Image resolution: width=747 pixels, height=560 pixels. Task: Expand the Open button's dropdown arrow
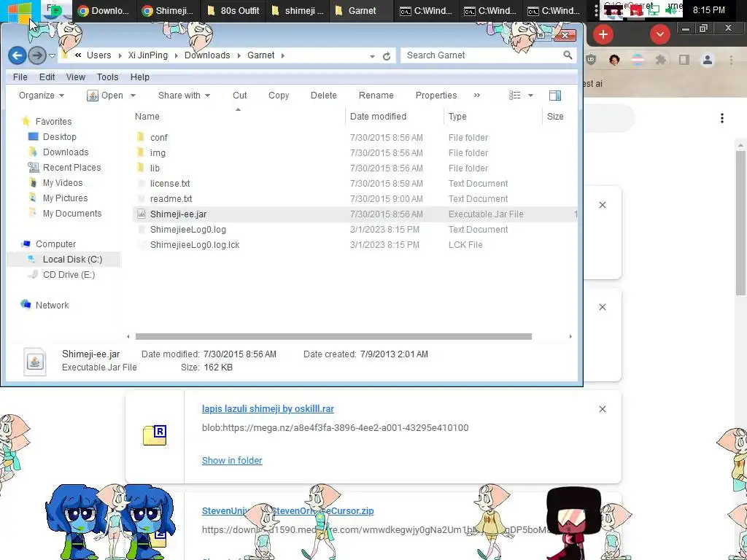pos(133,96)
